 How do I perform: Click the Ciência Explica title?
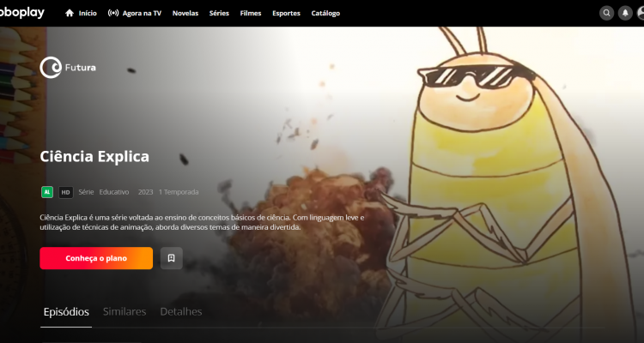pos(94,156)
